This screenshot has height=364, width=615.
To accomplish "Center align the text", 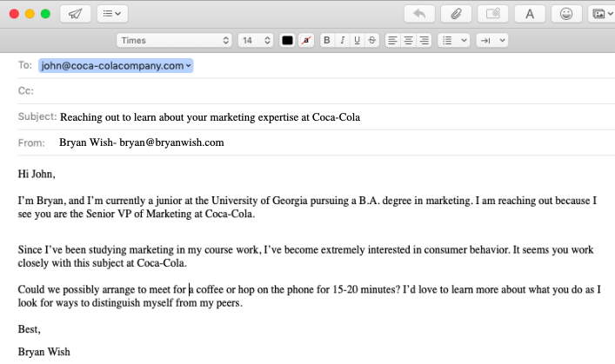I will [408, 40].
